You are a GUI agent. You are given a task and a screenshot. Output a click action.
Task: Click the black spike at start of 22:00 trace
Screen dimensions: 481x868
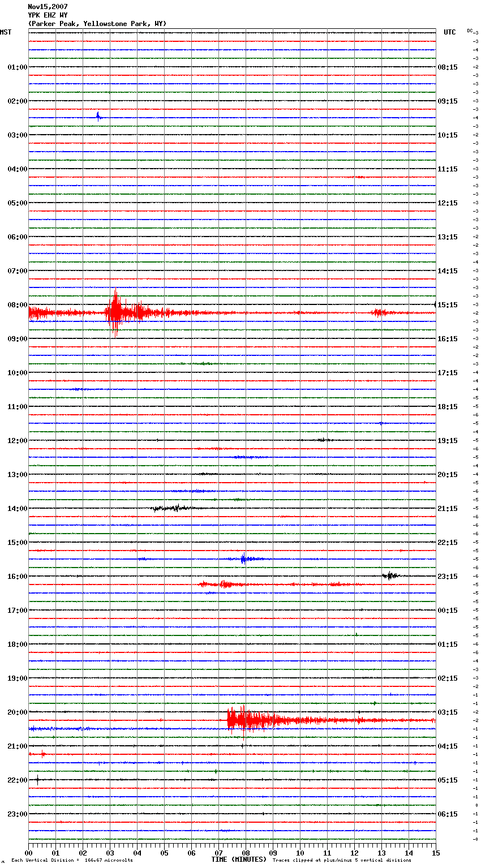click(37, 780)
